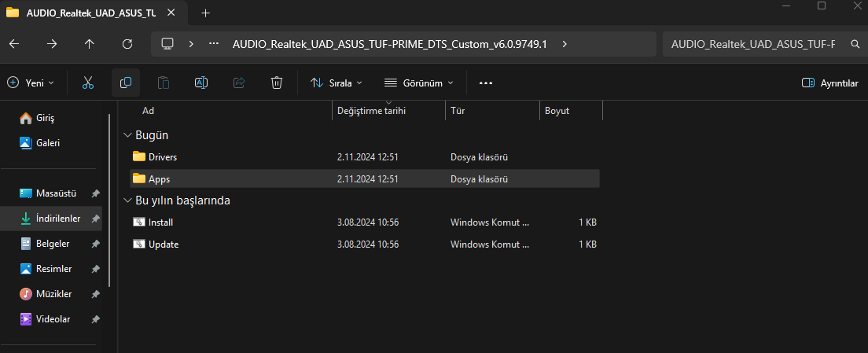
Task: Open the Yeni new item menu
Action: click(31, 83)
